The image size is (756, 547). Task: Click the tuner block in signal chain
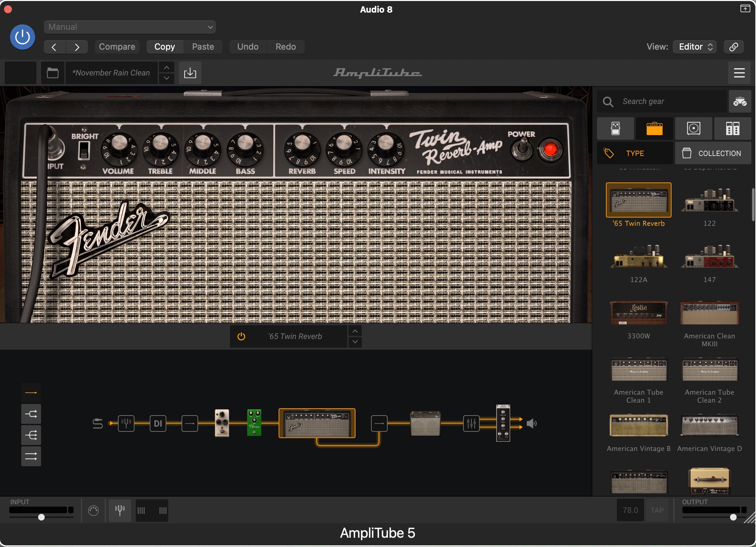point(126,424)
